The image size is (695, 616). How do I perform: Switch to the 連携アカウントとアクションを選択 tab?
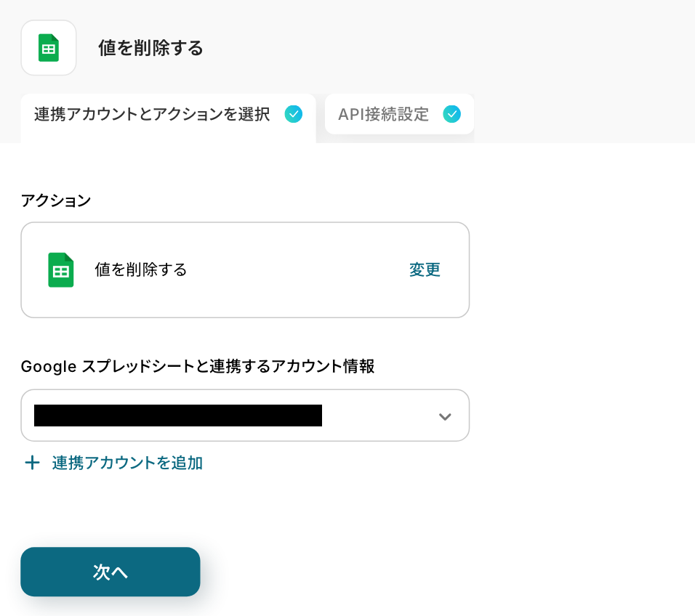152,115
